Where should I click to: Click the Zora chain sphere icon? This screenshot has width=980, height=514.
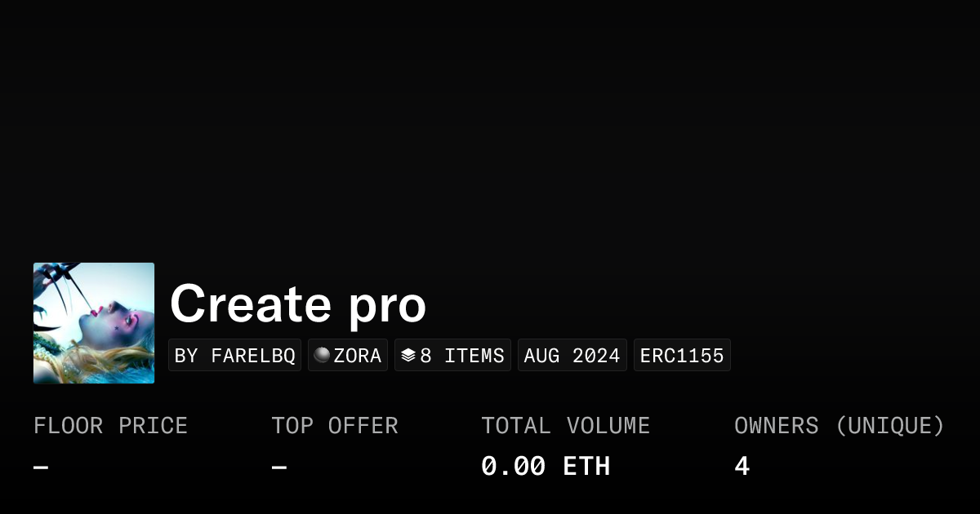(323, 355)
